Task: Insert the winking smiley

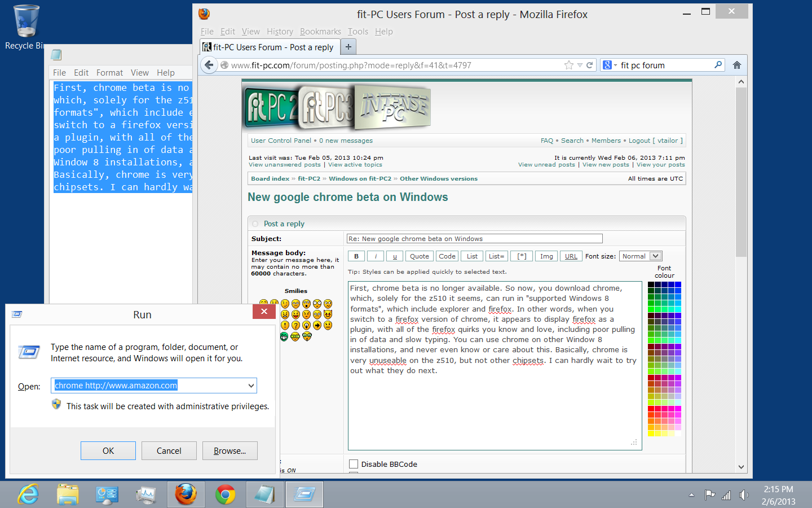Action: coord(285,304)
